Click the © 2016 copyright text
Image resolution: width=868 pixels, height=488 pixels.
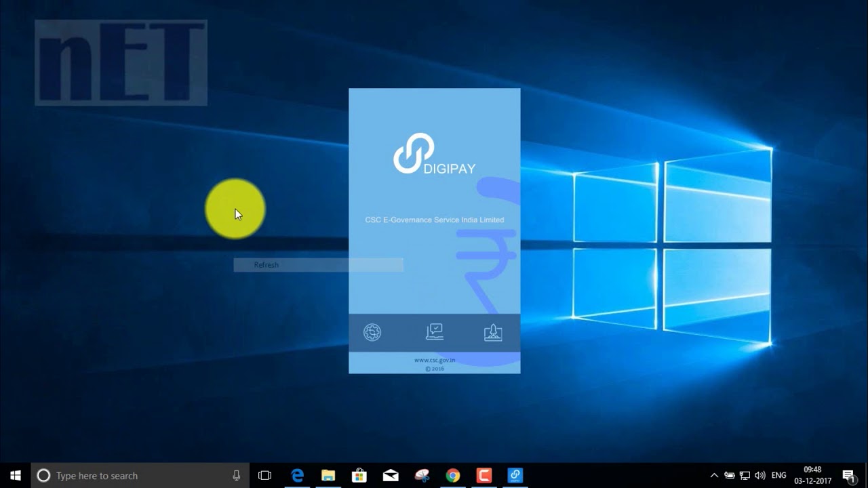[435, 369]
